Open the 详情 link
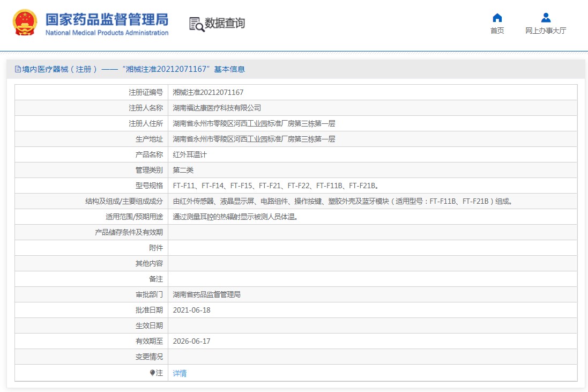This screenshot has height=392, width=588. pyautogui.click(x=180, y=373)
